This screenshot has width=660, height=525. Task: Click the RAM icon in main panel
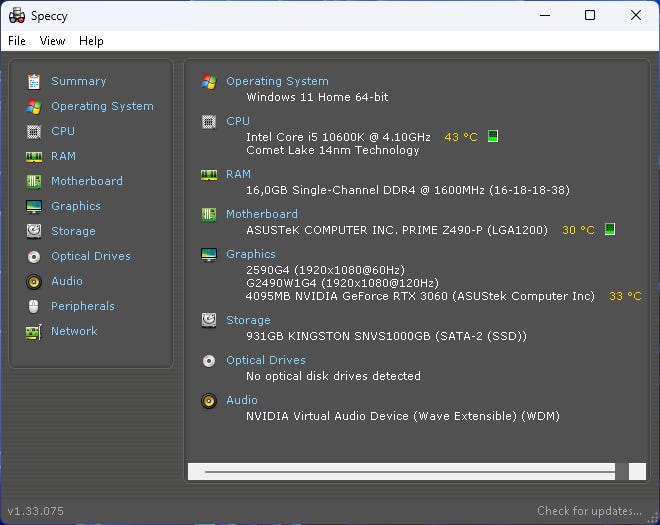click(x=209, y=175)
